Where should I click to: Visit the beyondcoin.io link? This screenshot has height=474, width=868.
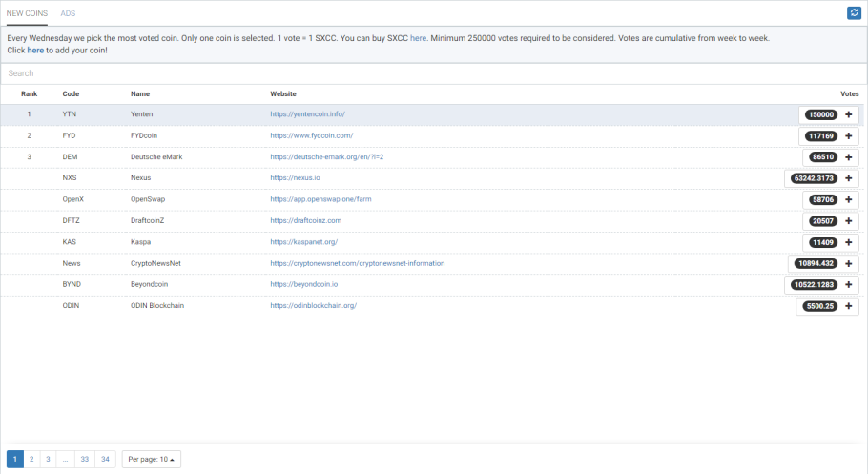point(304,284)
